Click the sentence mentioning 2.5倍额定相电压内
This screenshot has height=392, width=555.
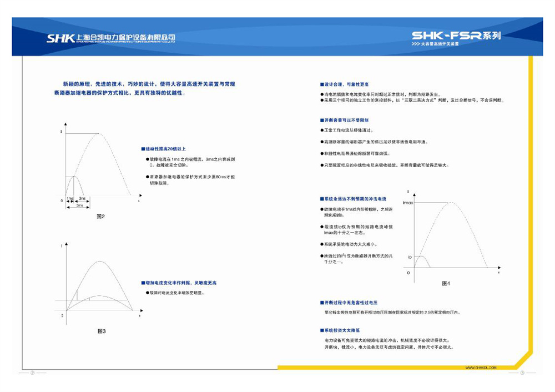[393, 313]
